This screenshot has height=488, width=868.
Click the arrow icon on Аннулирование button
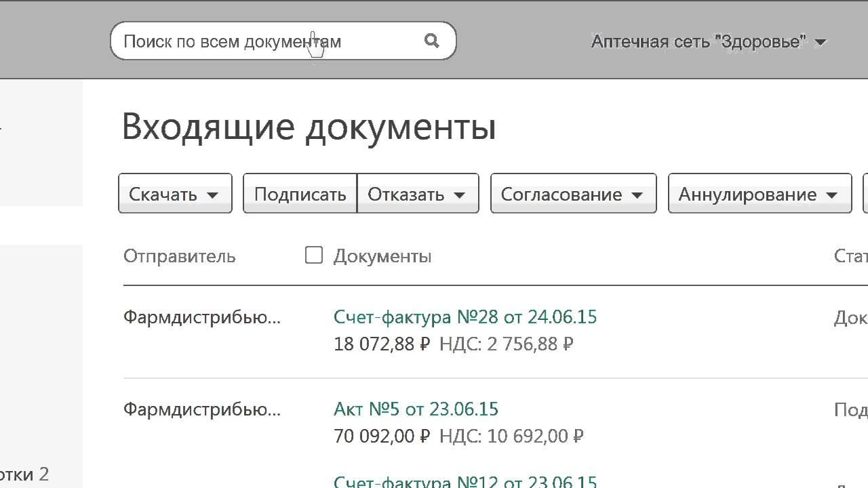(x=832, y=195)
